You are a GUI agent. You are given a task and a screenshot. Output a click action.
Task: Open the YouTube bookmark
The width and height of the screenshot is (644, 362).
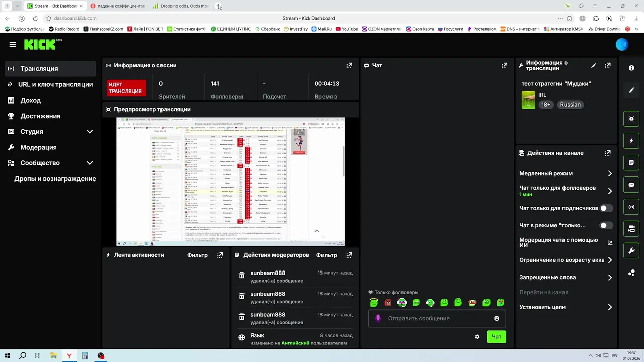(x=347, y=29)
